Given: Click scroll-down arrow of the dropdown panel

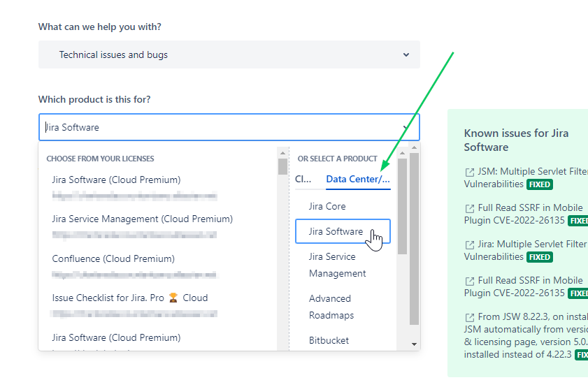Looking at the screenshot, I should (x=415, y=344).
